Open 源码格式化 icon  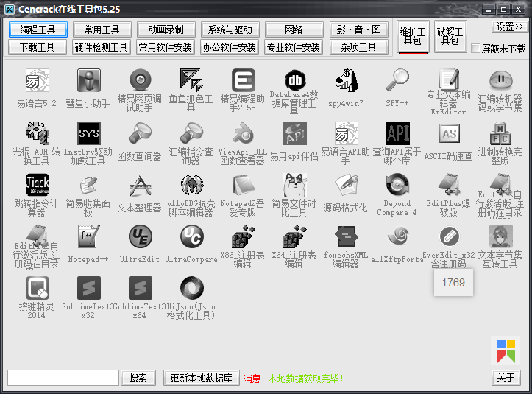pos(347,185)
